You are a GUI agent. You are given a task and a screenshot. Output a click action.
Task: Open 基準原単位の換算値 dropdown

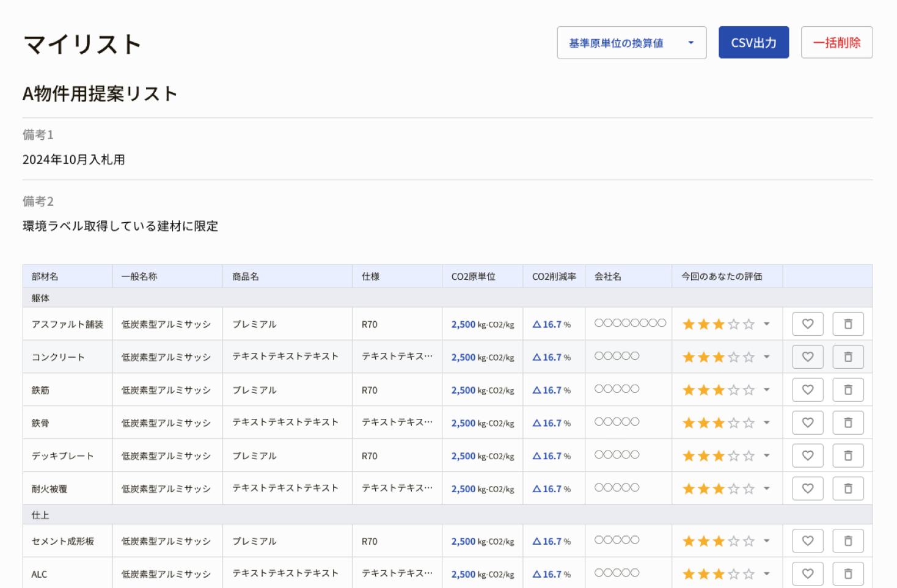pos(632,43)
